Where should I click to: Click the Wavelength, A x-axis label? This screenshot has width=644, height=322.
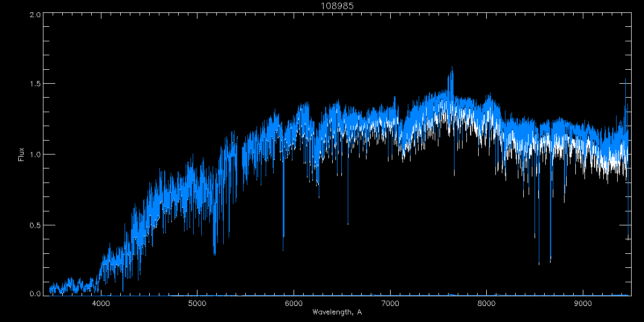(336, 312)
